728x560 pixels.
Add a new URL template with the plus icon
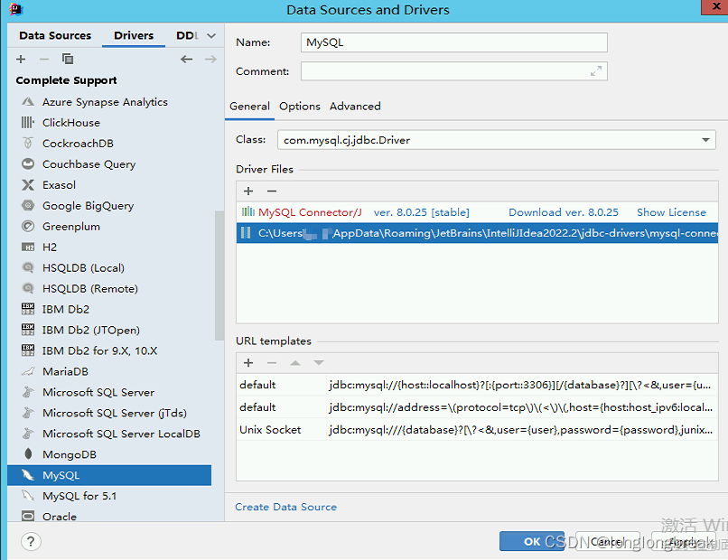click(x=247, y=362)
